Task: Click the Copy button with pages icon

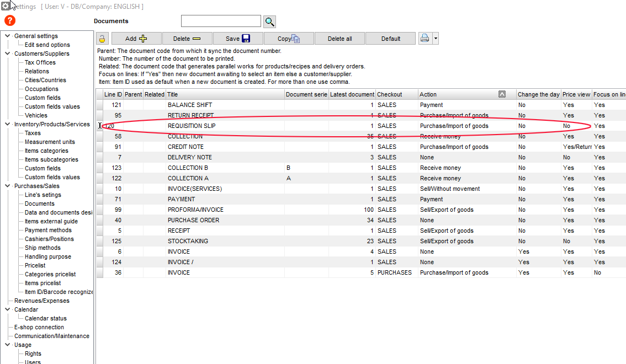Action: pyautogui.click(x=288, y=39)
